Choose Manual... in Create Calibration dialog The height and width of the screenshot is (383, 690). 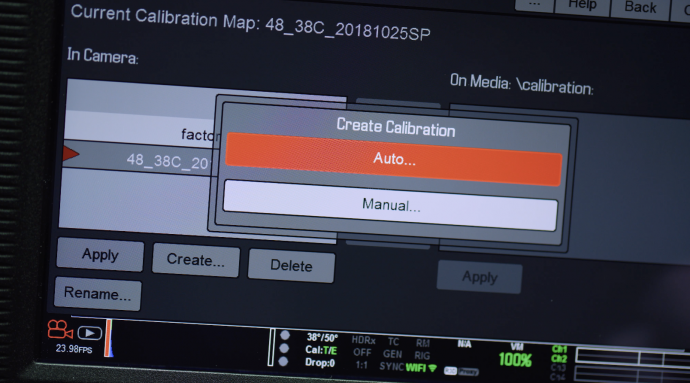click(390, 205)
